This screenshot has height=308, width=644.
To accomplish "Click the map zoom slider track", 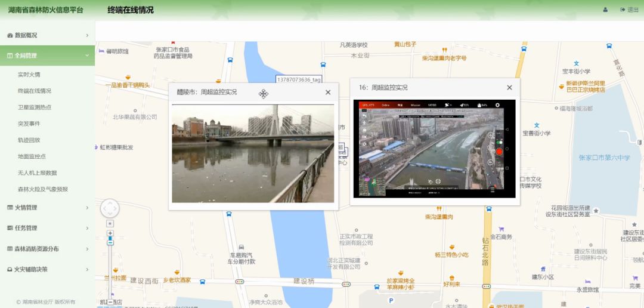I will (110, 269).
